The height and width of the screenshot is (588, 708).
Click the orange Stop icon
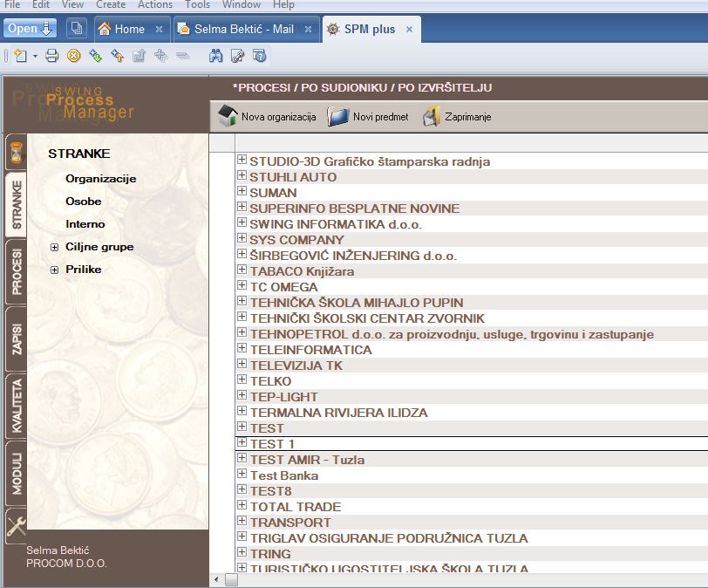74,56
